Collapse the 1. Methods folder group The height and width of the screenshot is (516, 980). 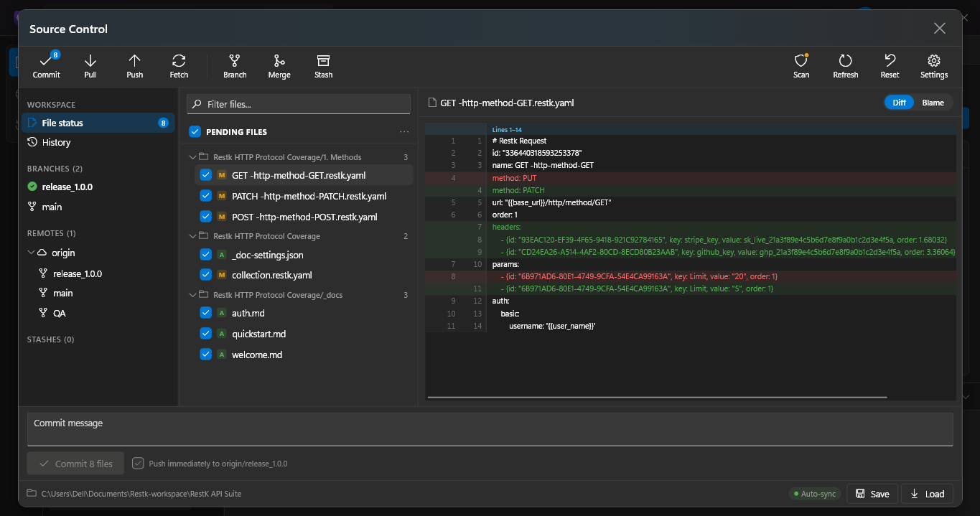point(192,157)
